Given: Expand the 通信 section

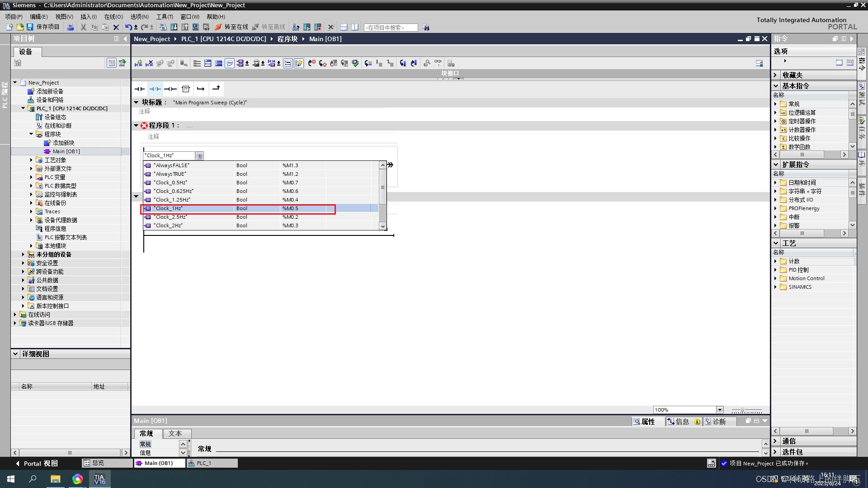Looking at the screenshot, I should [775, 441].
